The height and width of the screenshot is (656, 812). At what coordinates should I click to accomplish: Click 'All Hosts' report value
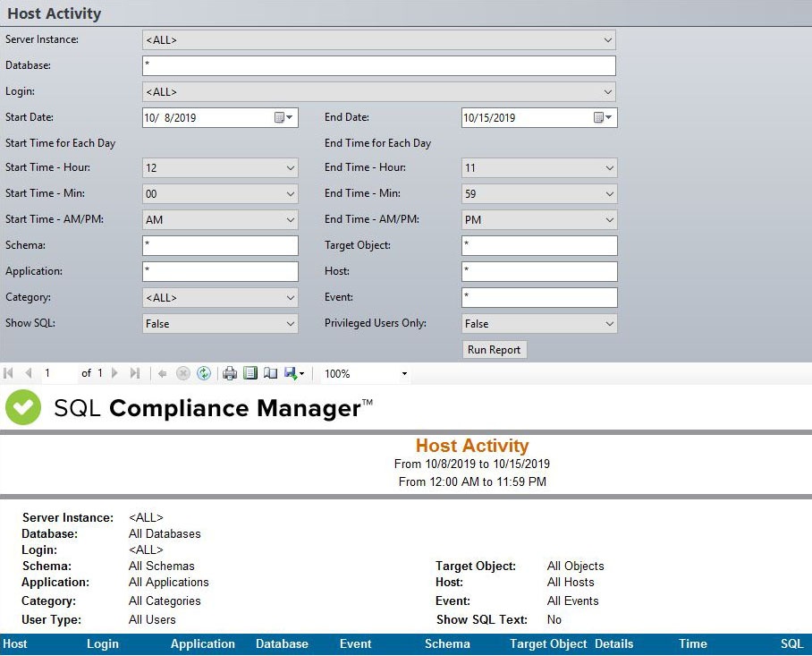pos(571,582)
